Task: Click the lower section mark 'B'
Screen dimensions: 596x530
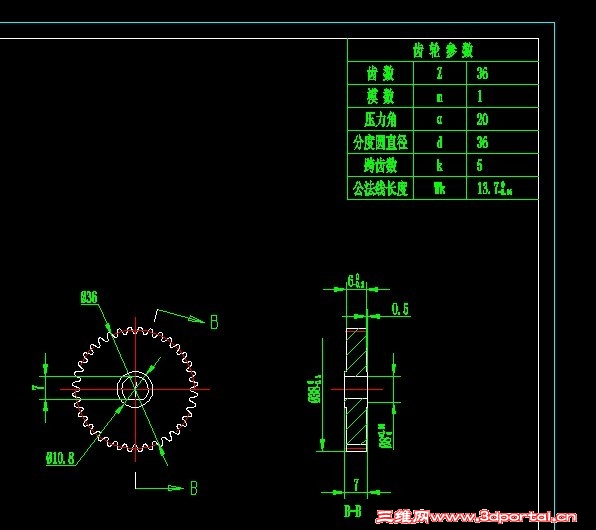Action: point(194,488)
